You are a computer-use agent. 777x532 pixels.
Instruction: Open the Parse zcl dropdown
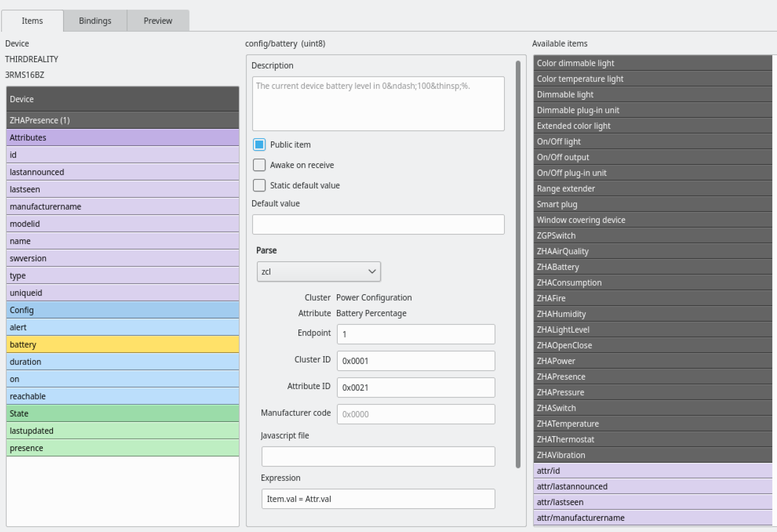pyautogui.click(x=318, y=272)
